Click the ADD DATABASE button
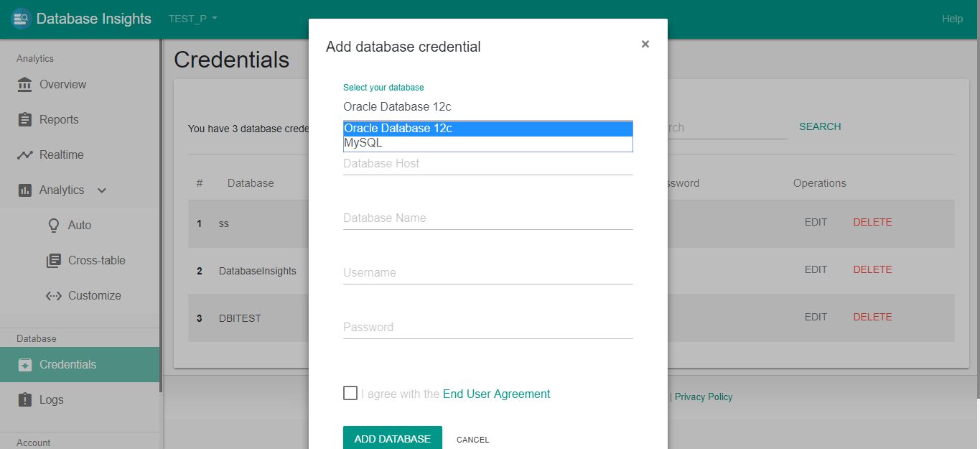This screenshot has width=980, height=449. coord(393,438)
